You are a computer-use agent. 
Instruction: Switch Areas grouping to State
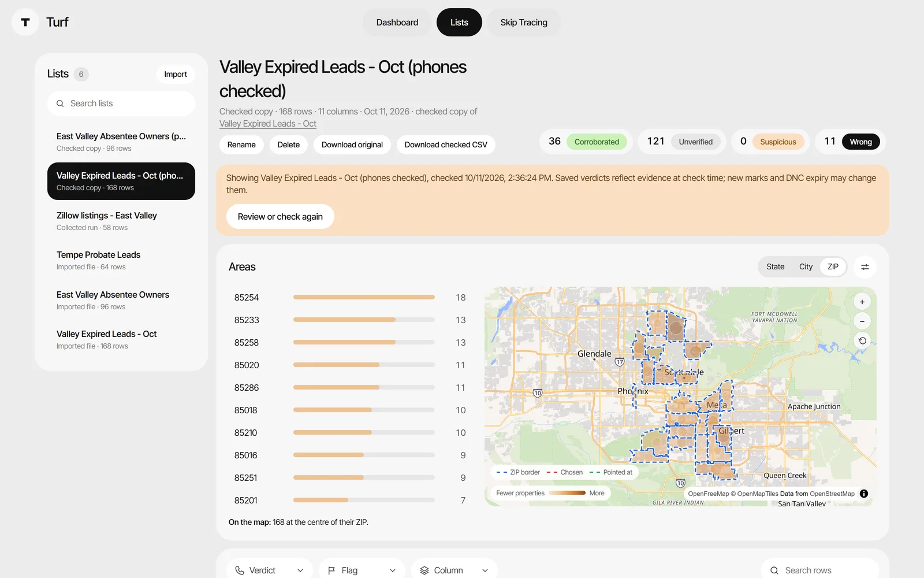point(776,267)
